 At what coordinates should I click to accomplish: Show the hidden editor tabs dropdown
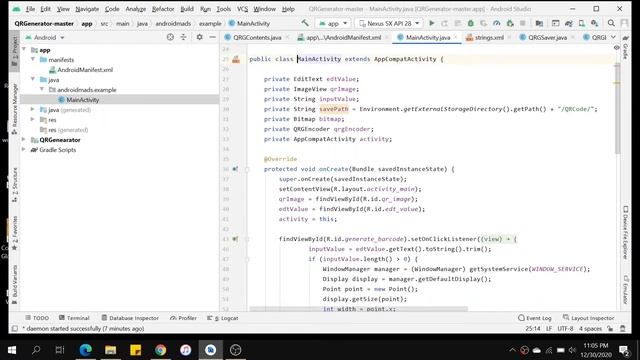[x=613, y=37]
